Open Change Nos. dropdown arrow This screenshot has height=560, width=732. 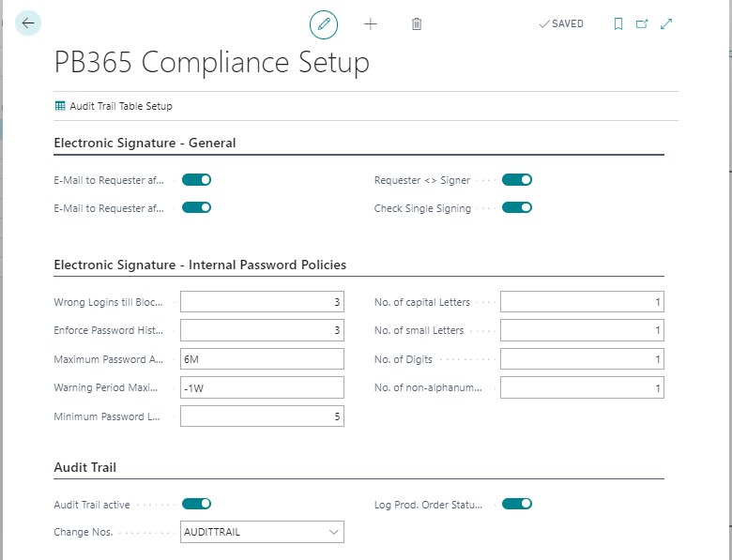(333, 532)
